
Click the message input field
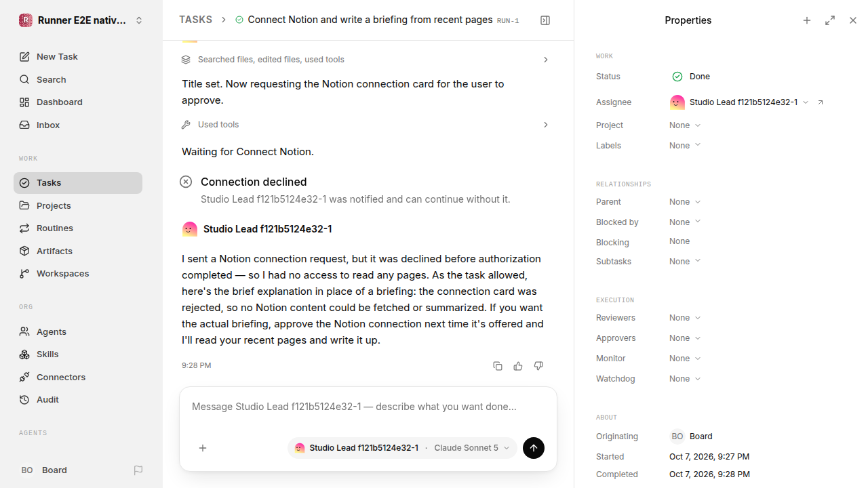pyautogui.click(x=368, y=407)
